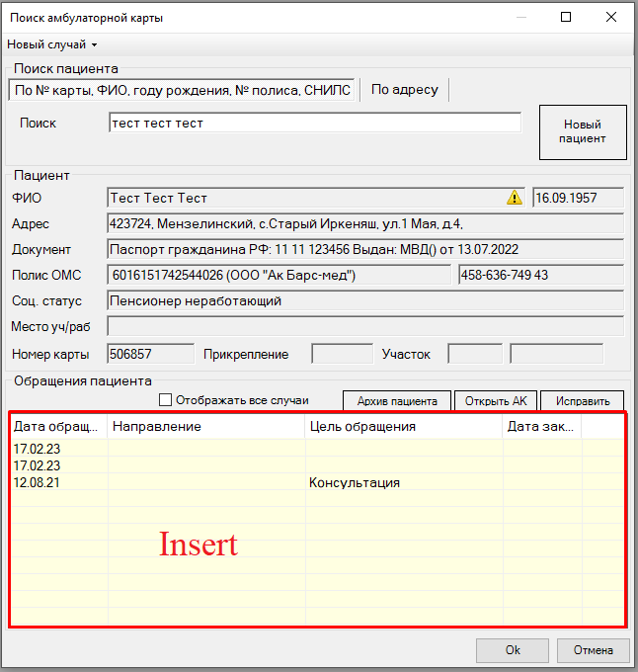Click the yellow warning icon beside patient name
The width and height of the screenshot is (638, 672).
click(x=515, y=198)
